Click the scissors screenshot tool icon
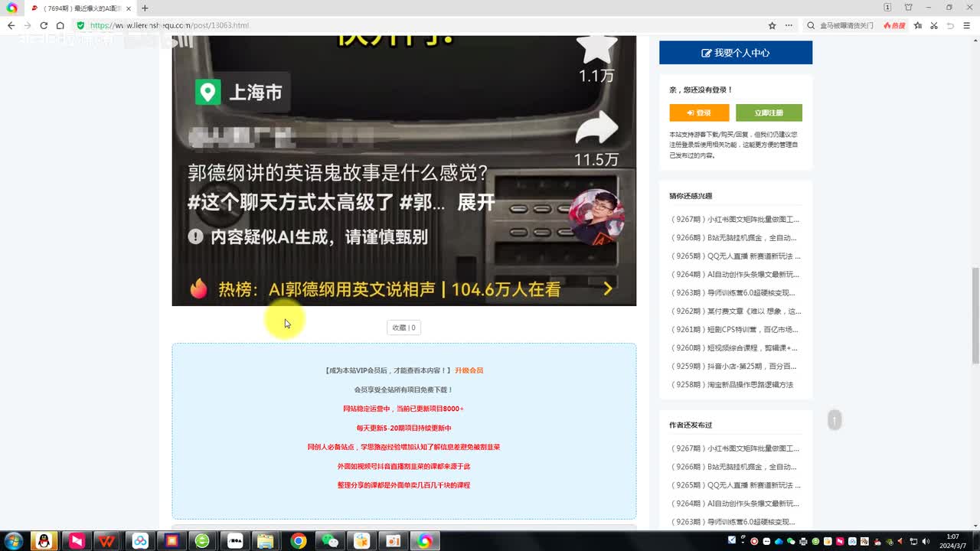Screen dimensions: 980x551 tap(934, 25)
